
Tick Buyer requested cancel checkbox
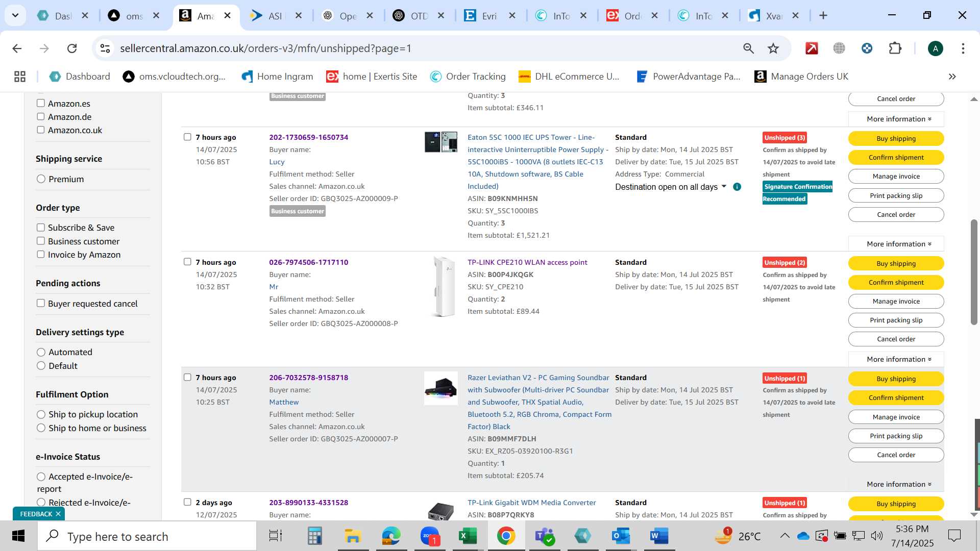(x=41, y=303)
